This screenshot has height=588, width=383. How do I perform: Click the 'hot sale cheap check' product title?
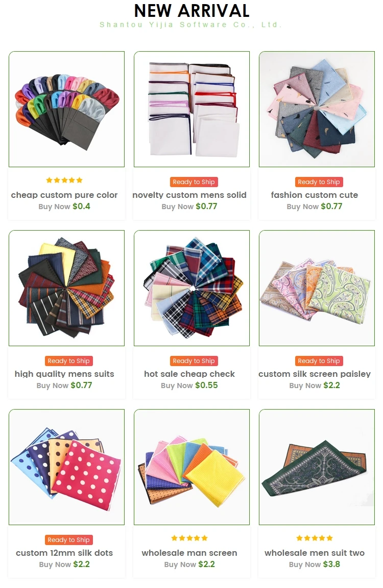(x=189, y=374)
